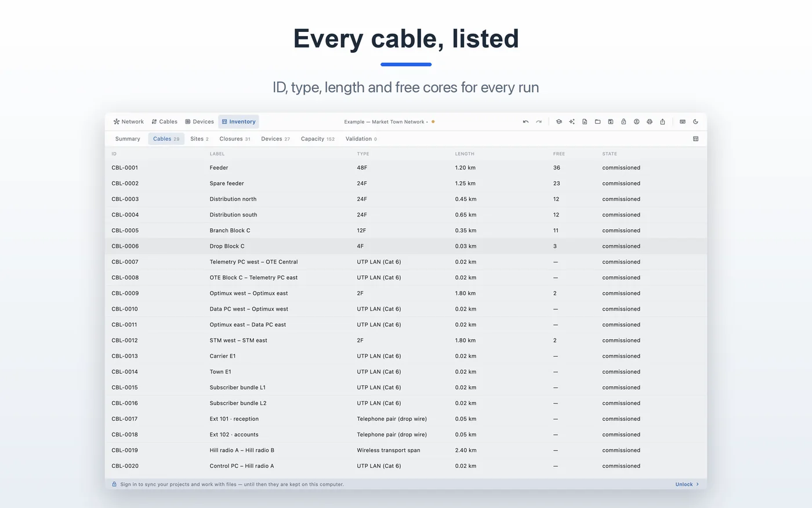
Task: Select the Hill radio A – Hill radio B label
Action: [x=242, y=451]
